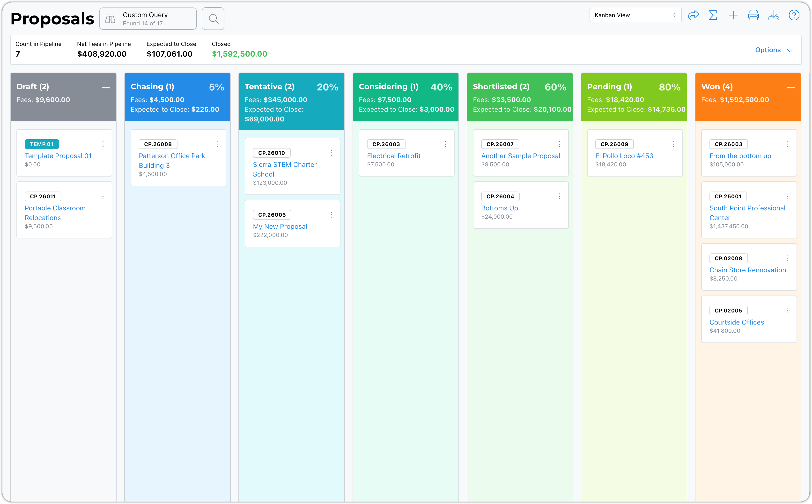The image size is (812, 504).
Task: Click the share arrow icon
Action: (x=693, y=15)
